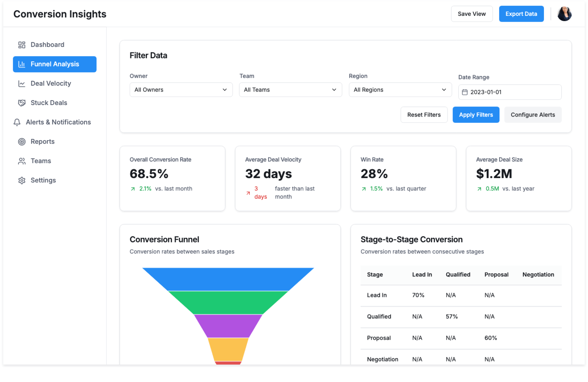Click the Alerts & Notifications bell icon

tap(17, 122)
